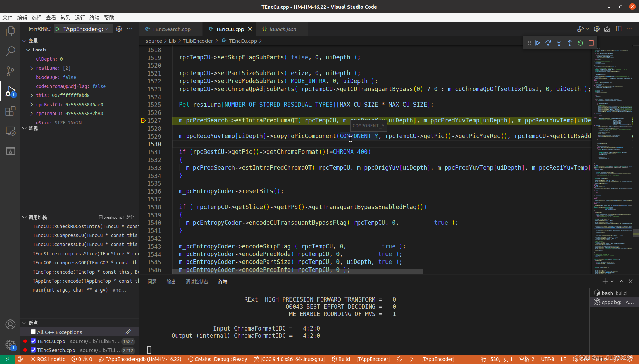Show the 输出 Output panel tab
Viewport: 639px width, 364px height.
pyautogui.click(x=171, y=282)
